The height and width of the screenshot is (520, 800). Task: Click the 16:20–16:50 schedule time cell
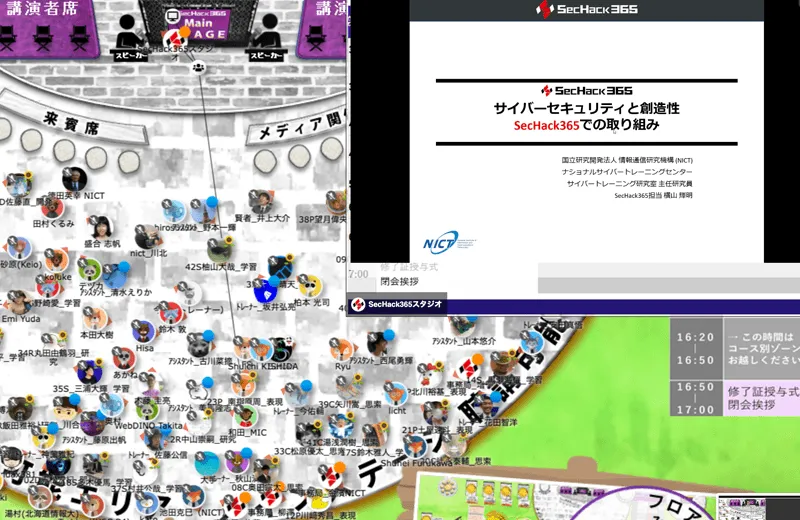pos(695,349)
